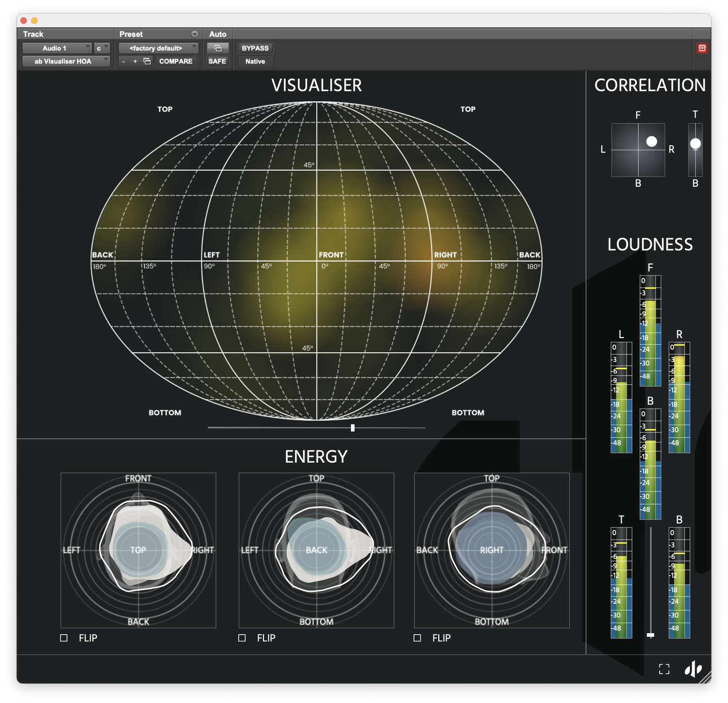This screenshot has height=703, width=728.
Task: Toggle the automation SAFE button
Action: click(217, 61)
